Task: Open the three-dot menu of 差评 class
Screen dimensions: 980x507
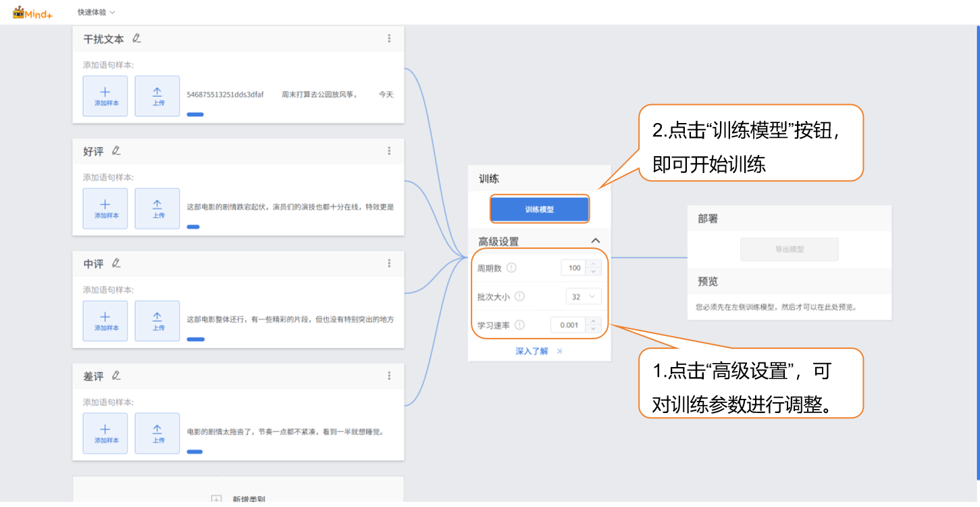Action: [x=389, y=376]
